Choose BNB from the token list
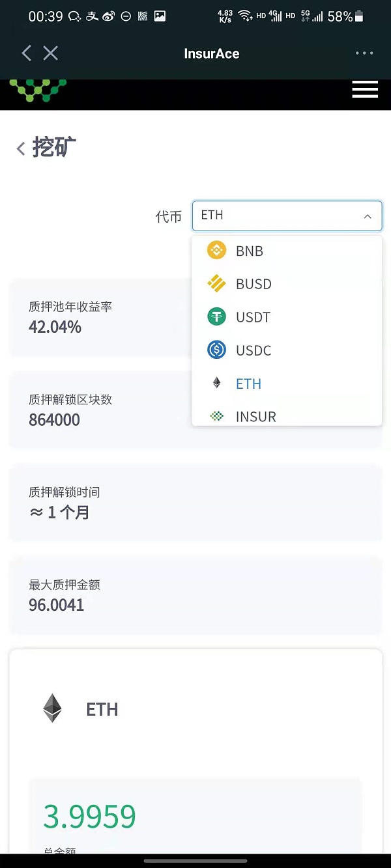 tap(250, 251)
